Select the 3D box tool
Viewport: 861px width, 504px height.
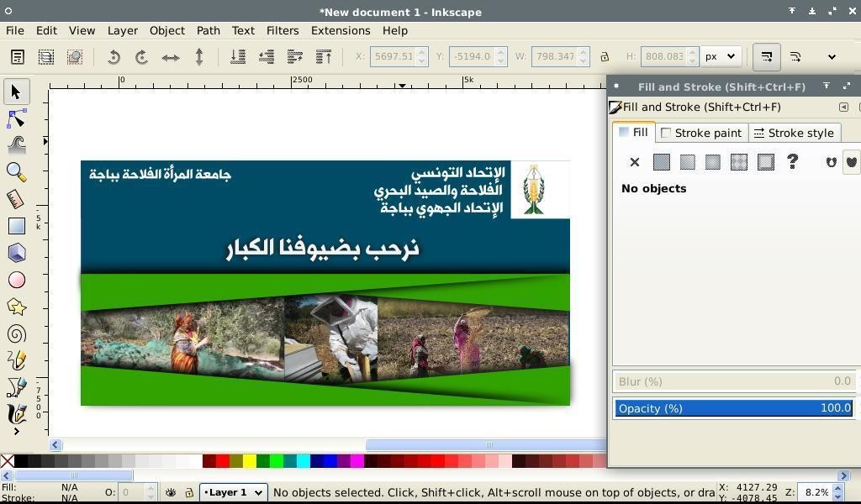coord(16,253)
